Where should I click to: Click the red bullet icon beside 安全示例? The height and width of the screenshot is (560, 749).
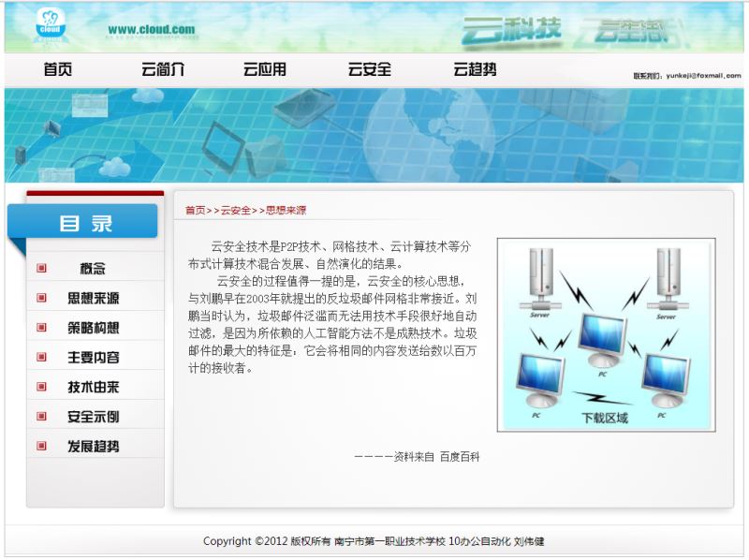point(41,416)
